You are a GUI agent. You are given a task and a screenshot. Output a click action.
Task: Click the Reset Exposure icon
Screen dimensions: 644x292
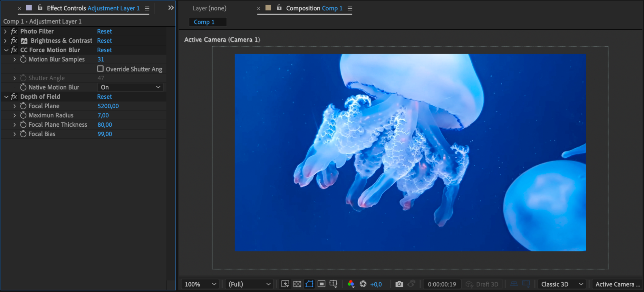[x=363, y=284]
